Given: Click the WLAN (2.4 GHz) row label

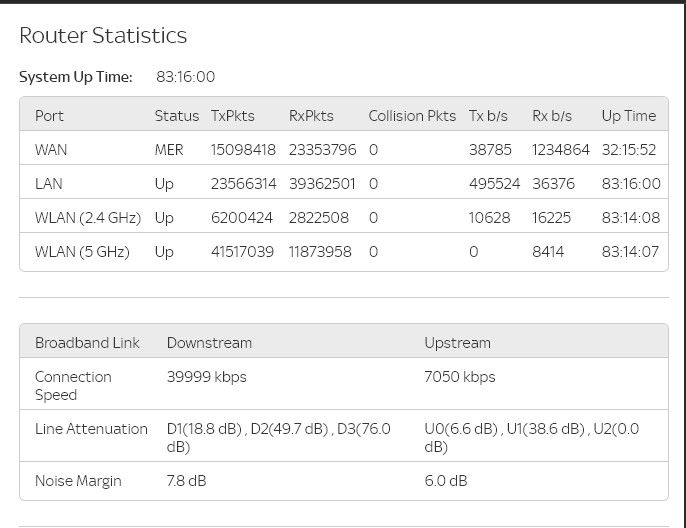Looking at the screenshot, I should [x=88, y=218].
